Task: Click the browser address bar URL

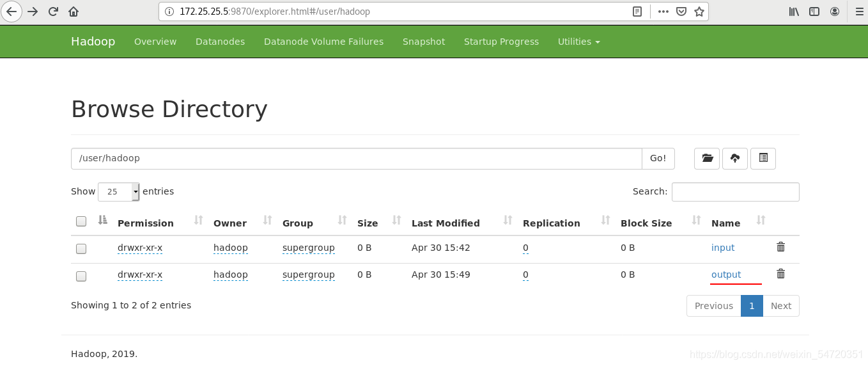Action: pos(275,12)
